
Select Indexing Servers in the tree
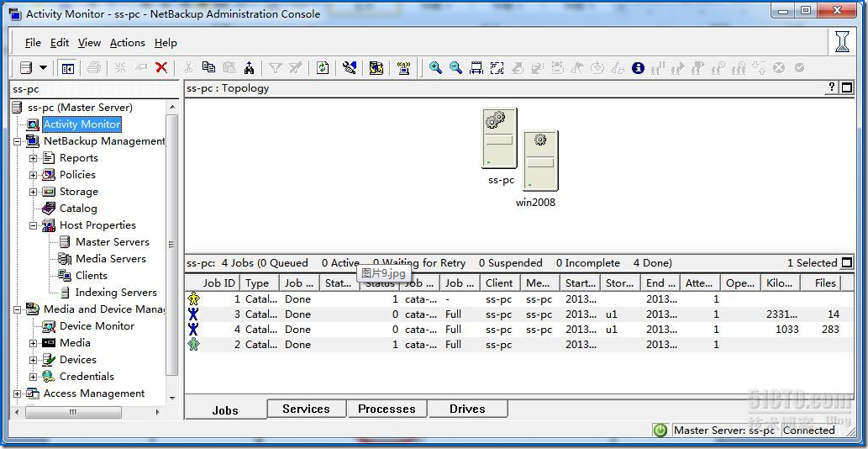point(116,293)
